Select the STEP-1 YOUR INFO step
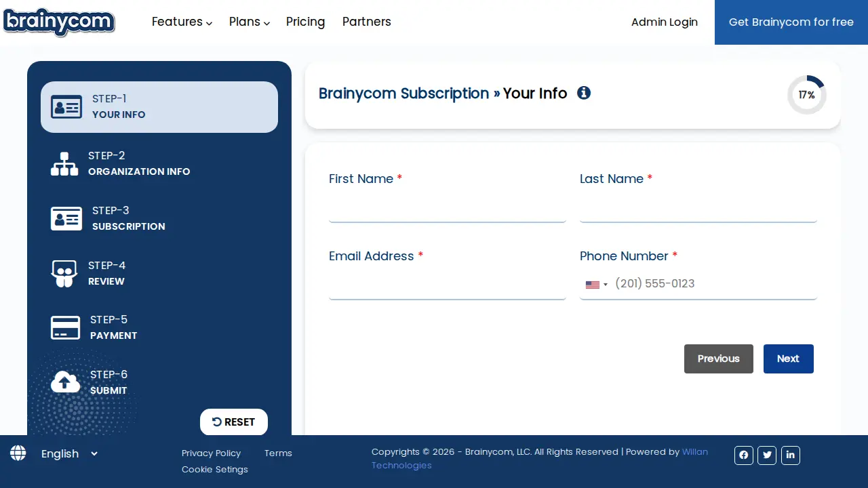The height and width of the screenshot is (488, 868). click(x=159, y=107)
